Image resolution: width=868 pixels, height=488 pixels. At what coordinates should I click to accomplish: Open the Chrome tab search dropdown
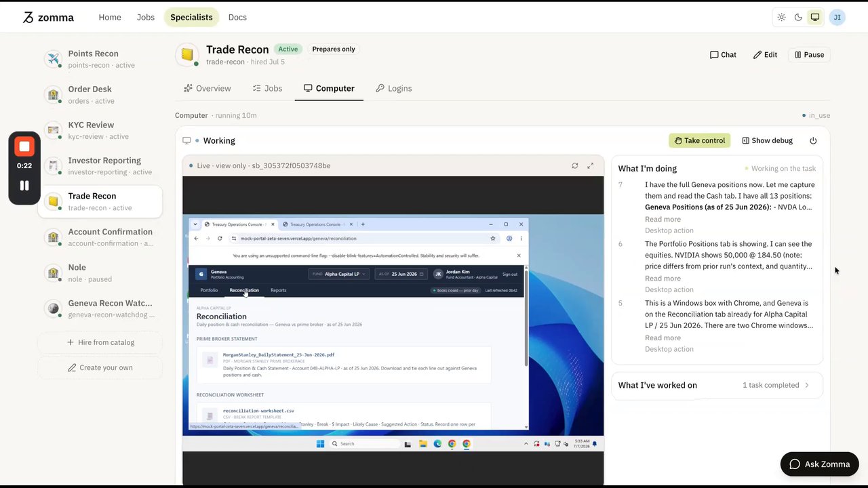point(196,224)
